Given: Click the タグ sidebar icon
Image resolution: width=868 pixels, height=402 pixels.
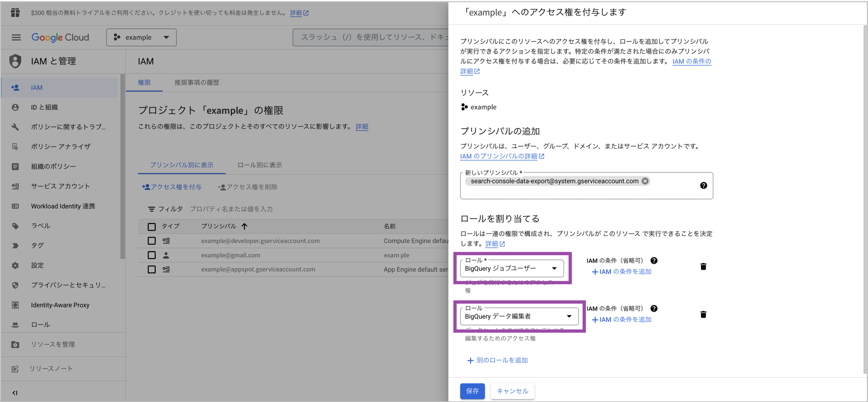Looking at the screenshot, I should point(15,245).
